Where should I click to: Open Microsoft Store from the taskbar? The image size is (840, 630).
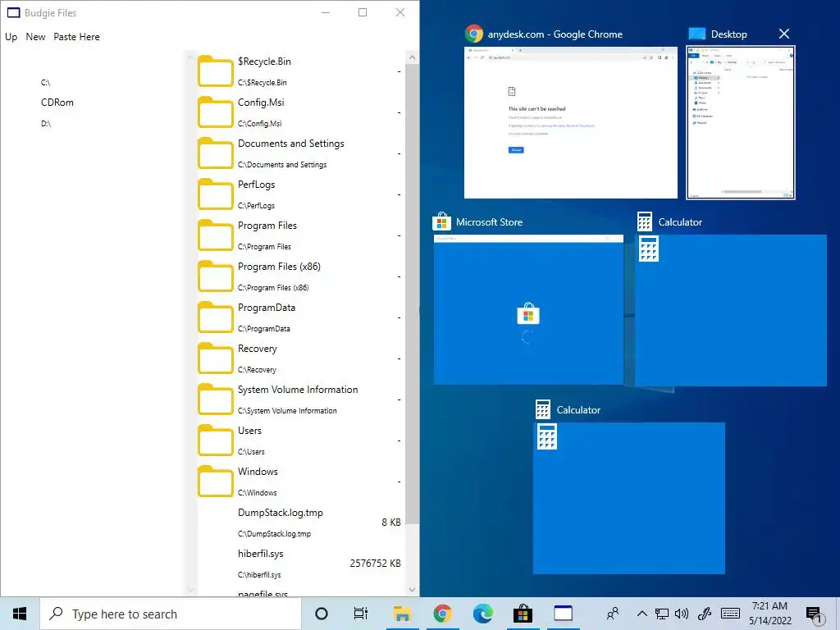point(523,614)
